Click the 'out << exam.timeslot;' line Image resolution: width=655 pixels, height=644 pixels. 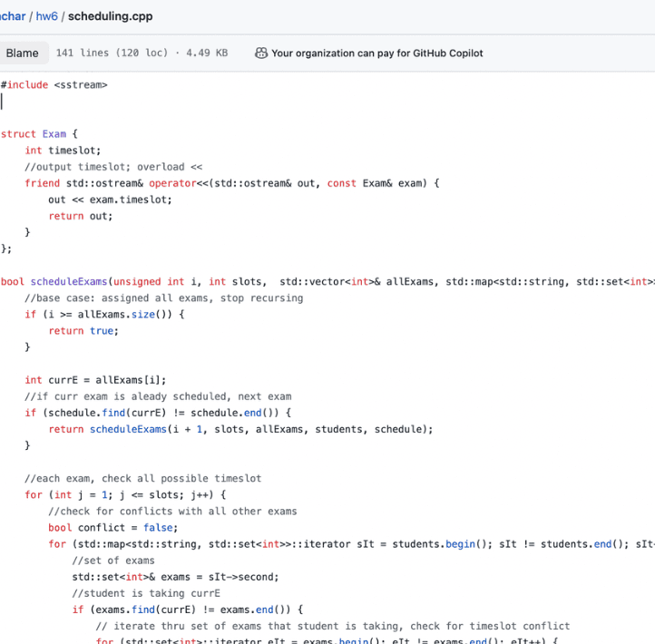tap(110, 200)
